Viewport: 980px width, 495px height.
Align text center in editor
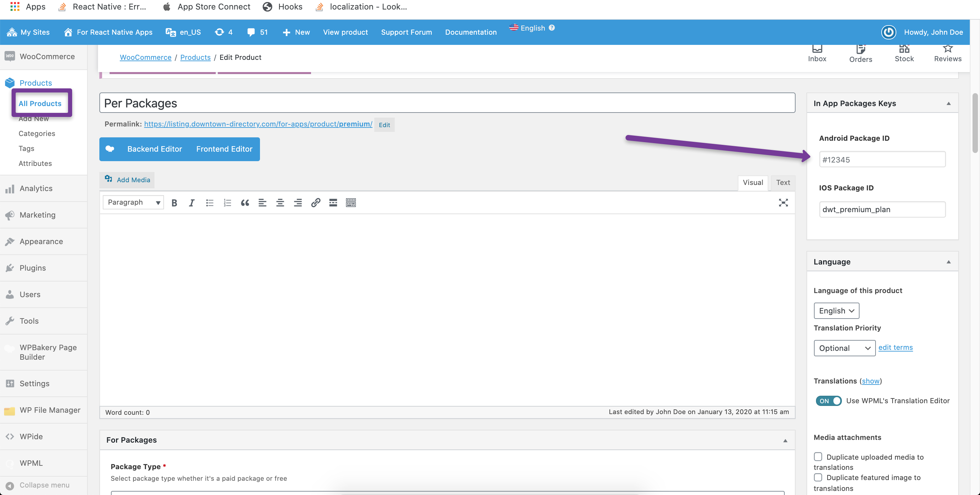[280, 203]
